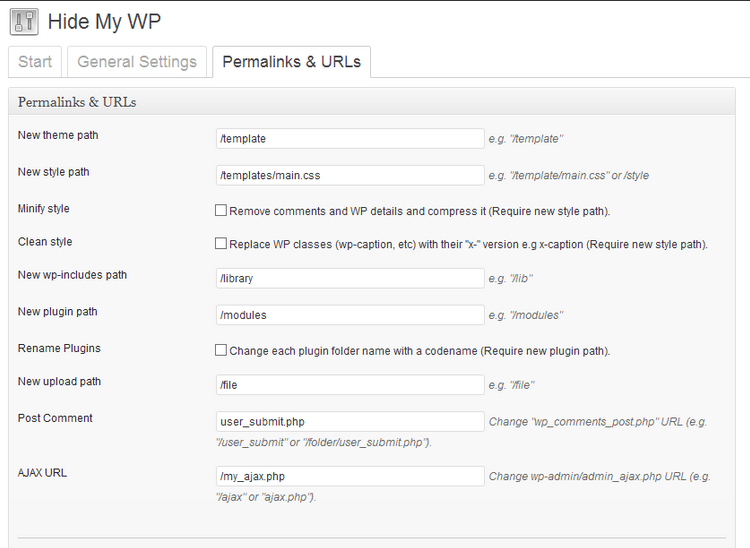Viewport: 750px width, 548px height.
Task: Click the '"/ajax" or "ajax.php"' example text
Action: point(266,497)
